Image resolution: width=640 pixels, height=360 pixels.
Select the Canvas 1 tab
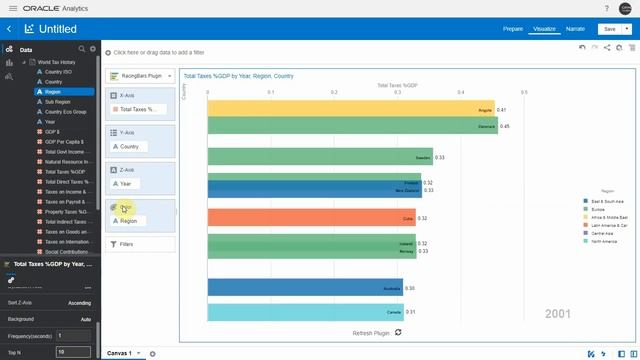(x=119, y=353)
